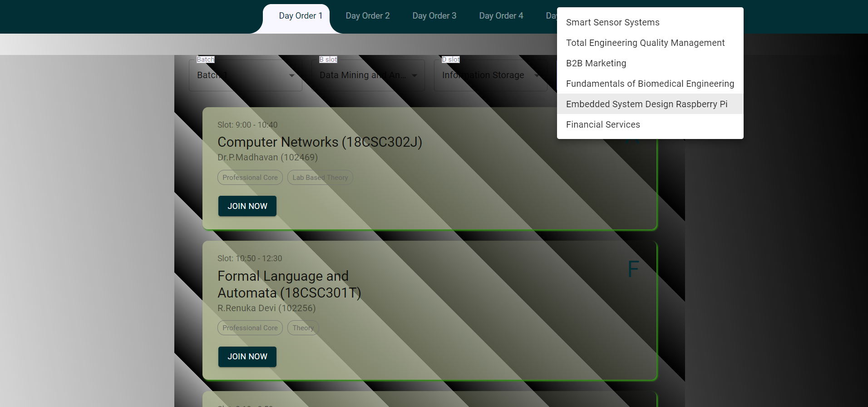This screenshot has height=407, width=868.
Task: Click Professional Core chip on Formal Language card
Action: (250, 328)
